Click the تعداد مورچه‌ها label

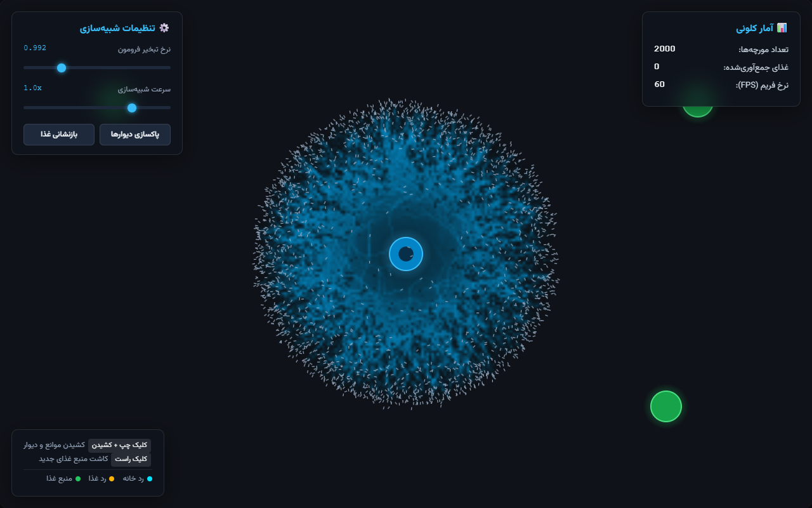[763, 49]
